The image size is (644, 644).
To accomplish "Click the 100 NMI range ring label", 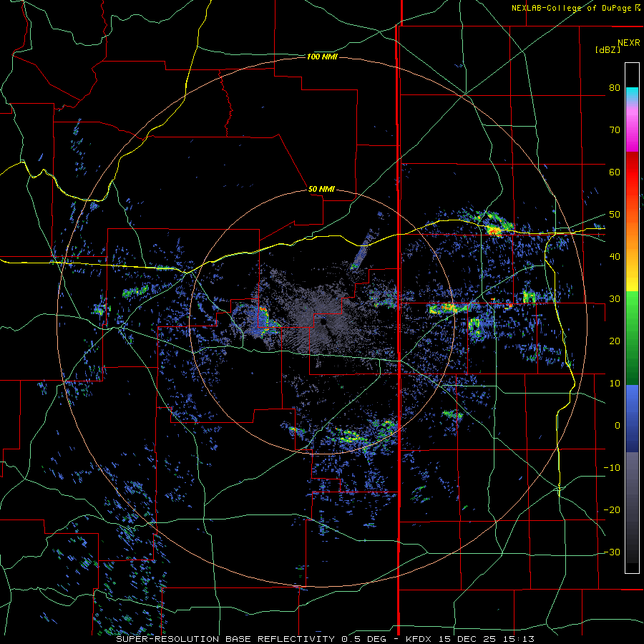I will point(322,57).
